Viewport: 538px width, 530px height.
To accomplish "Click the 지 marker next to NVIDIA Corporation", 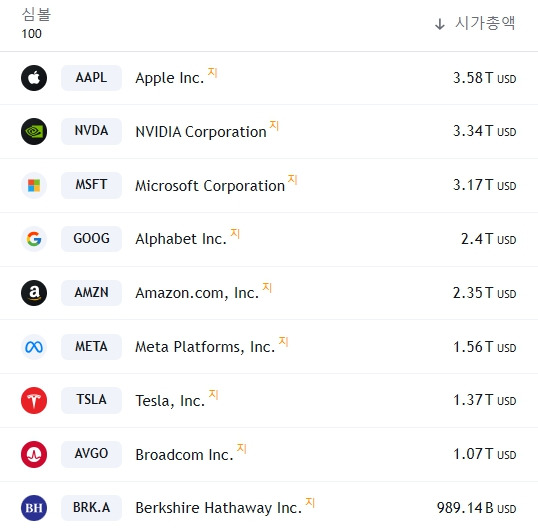I will click(274, 126).
